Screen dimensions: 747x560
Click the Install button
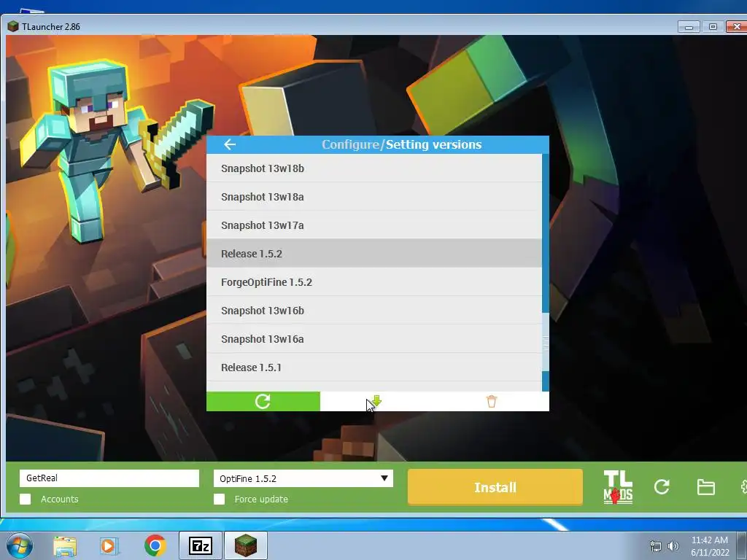[495, 487]
